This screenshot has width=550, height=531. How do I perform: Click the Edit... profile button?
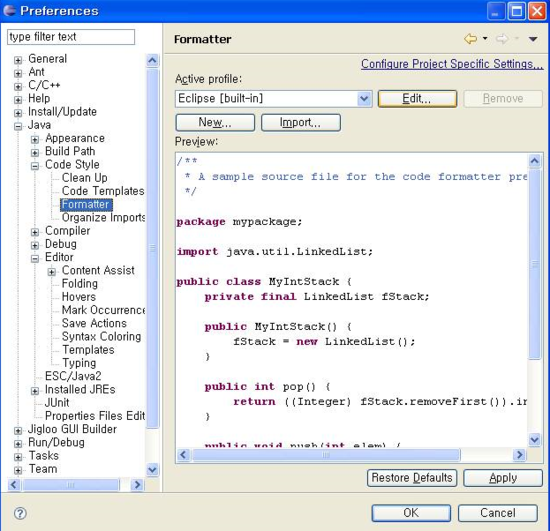point(417,99)
